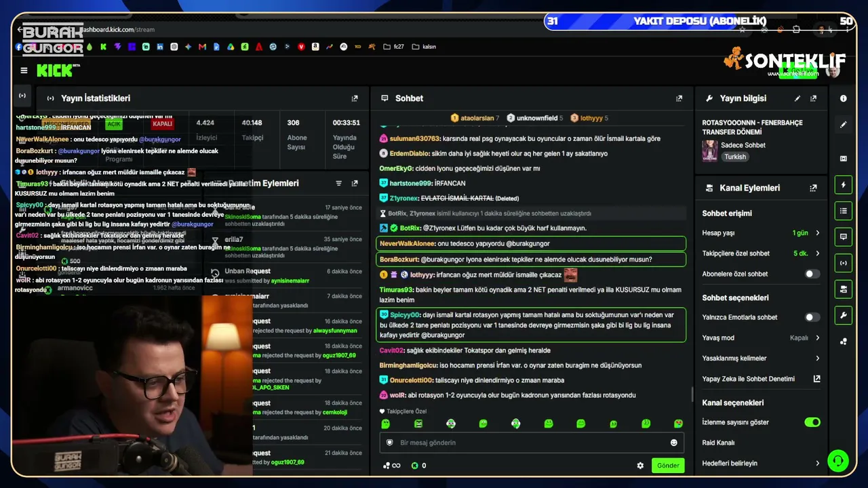The width and height of the screenshot is (868, 488).
Task: Click top gifter lothyyy entry
Action: pos(589,118)
